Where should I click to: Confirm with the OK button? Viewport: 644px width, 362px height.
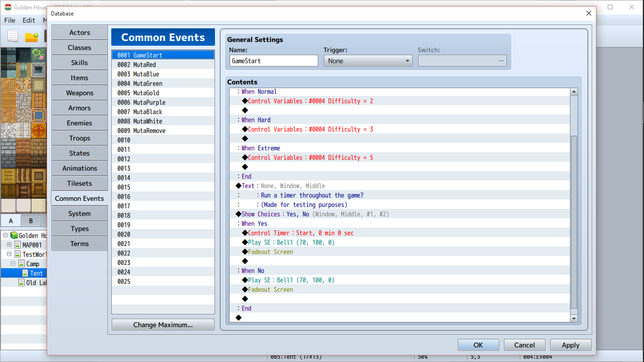[x=478, y=345]
